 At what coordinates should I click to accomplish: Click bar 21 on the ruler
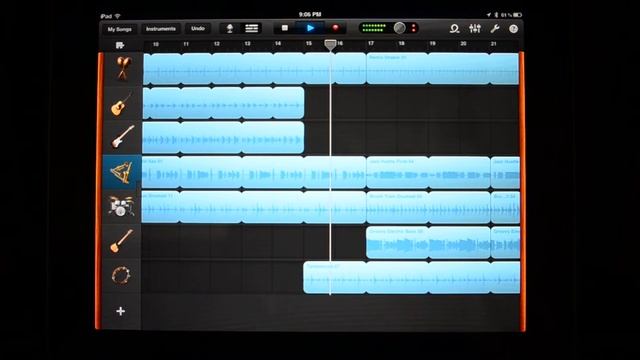click(x=493, y=44)
